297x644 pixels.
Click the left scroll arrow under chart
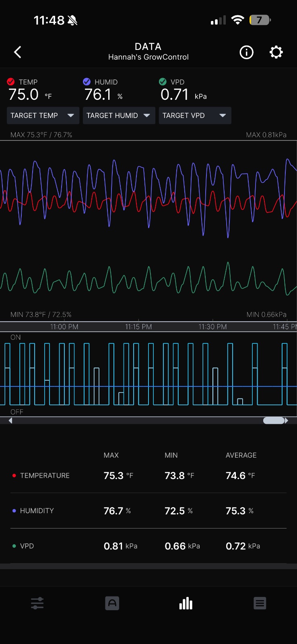(x=10, y=421)
